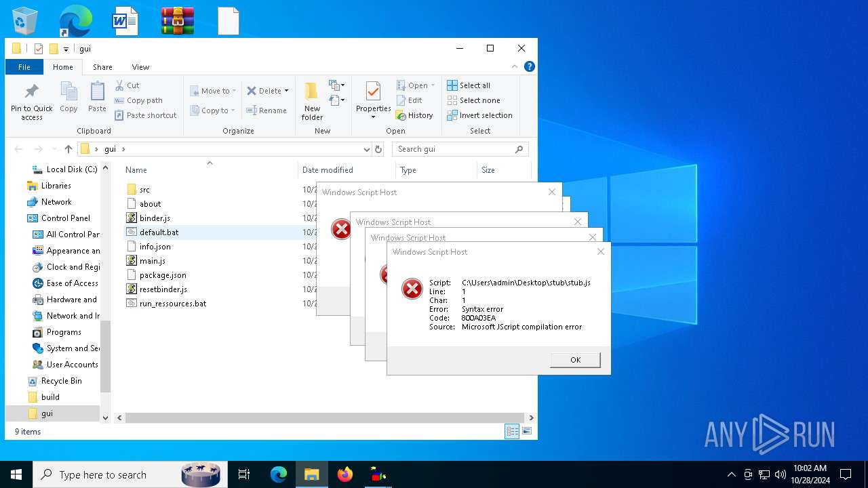Screen dimensions: 868x488
Task: Launch Microsoft Edge from the desktop
Action: coord(75,20)
